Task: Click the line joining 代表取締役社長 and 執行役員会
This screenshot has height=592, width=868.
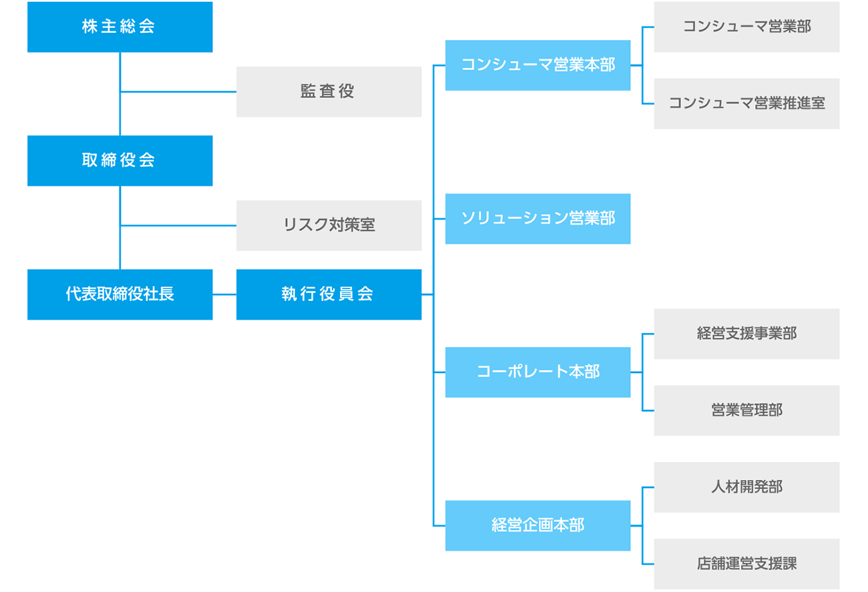Action: pos(224,294)
